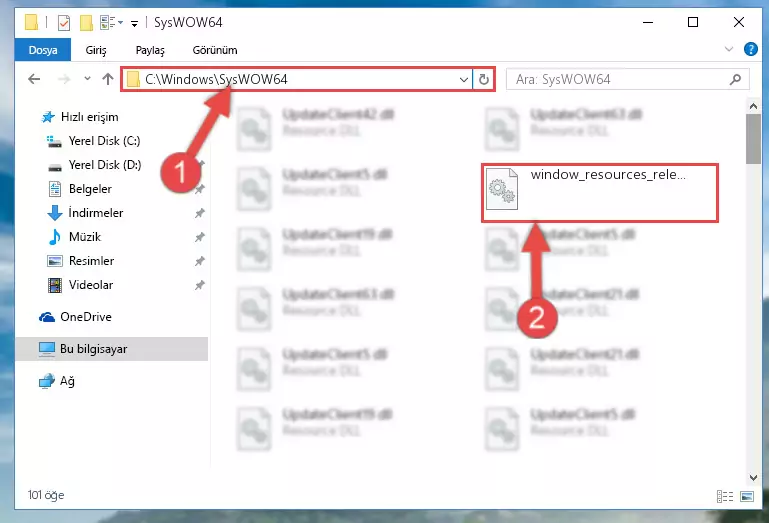The width and height of the screenshot is (769, 523).
Task: Click the folder icon in the title bar
Action: coord(31,22)
